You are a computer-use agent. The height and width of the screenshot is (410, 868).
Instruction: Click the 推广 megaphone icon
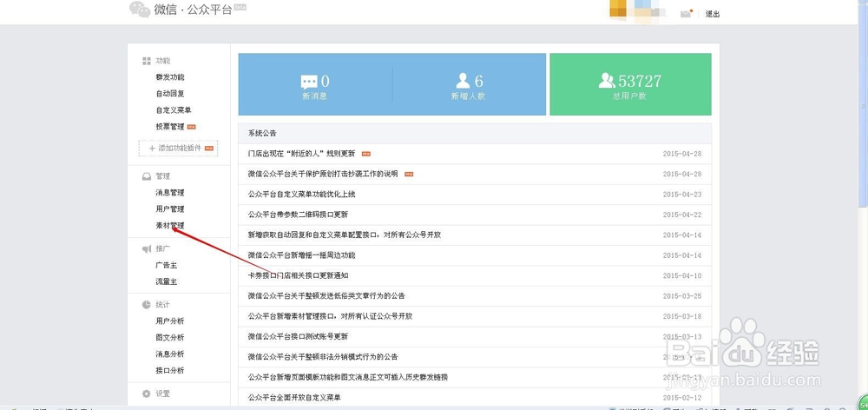click(147, 249)
